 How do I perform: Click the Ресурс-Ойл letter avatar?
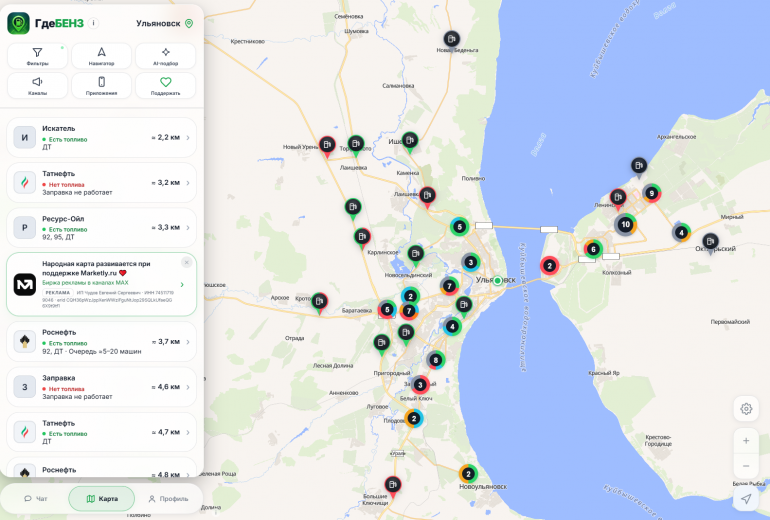[x=25, y=228]
